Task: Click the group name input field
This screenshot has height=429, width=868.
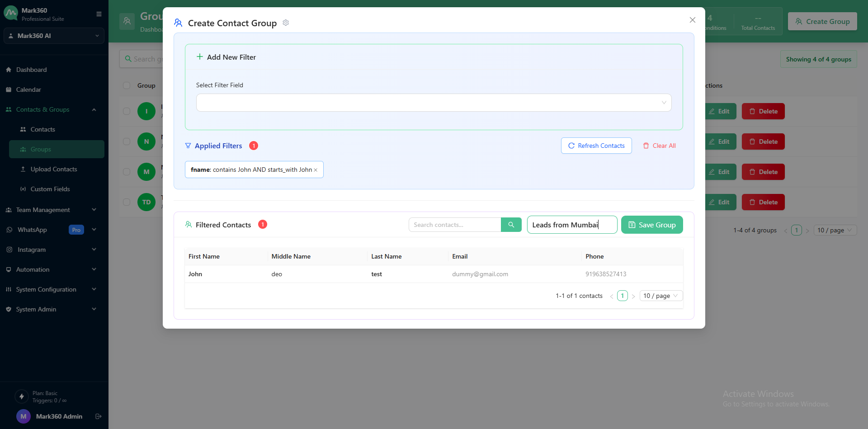Action: (571, 225)
